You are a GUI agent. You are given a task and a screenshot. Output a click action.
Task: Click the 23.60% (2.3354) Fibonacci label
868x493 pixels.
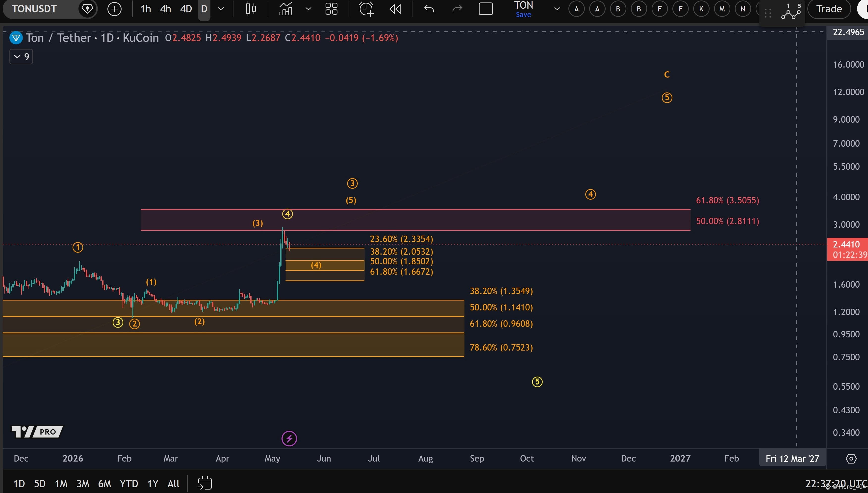(x=402, y=239)
